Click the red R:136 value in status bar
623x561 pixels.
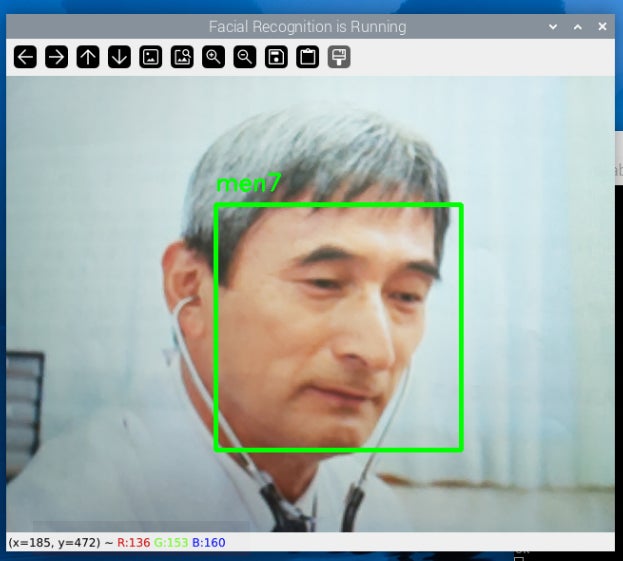[134, 542]
